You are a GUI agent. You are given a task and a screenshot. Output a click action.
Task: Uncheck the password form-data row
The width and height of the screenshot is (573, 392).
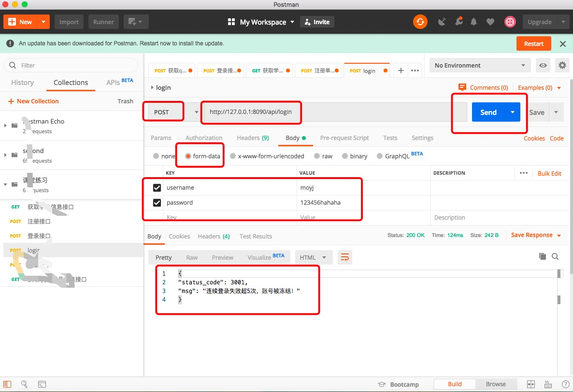pos(157,202)
